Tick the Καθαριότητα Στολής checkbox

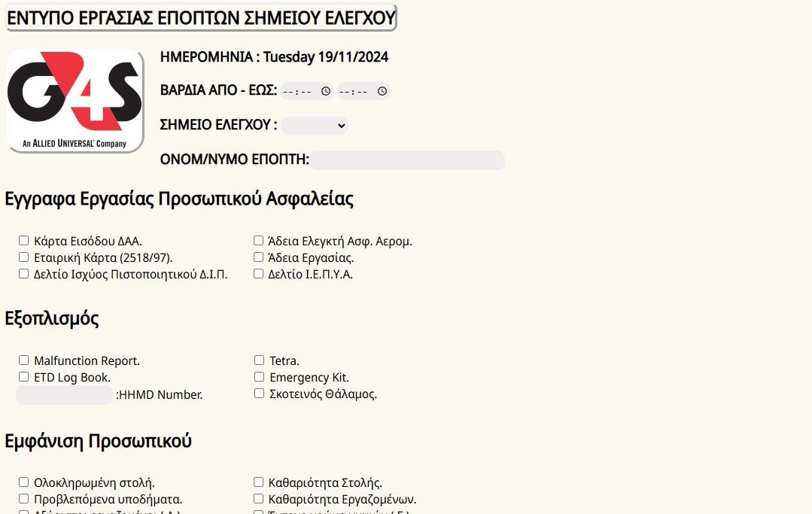tap(258, 482)
